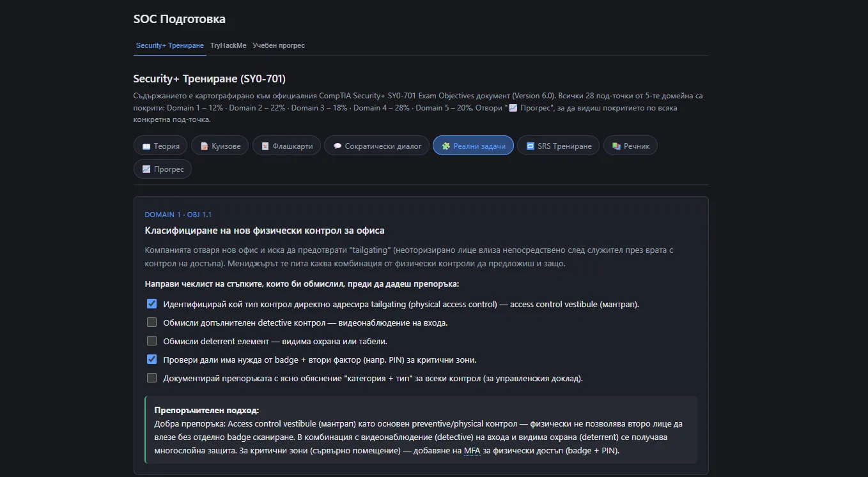Click the SRS Трениране repeat icon
Image resolution: width=868 pixels, height=477 pixels.
(x=530, y=146)
